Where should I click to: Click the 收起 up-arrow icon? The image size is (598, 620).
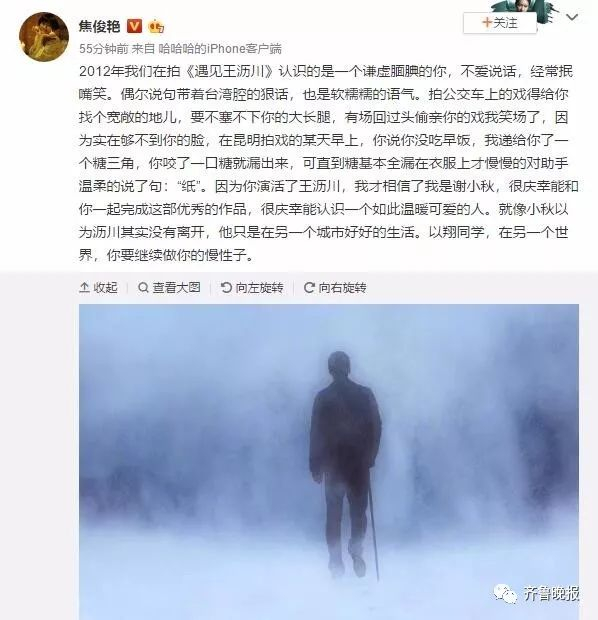click(84, 287)
